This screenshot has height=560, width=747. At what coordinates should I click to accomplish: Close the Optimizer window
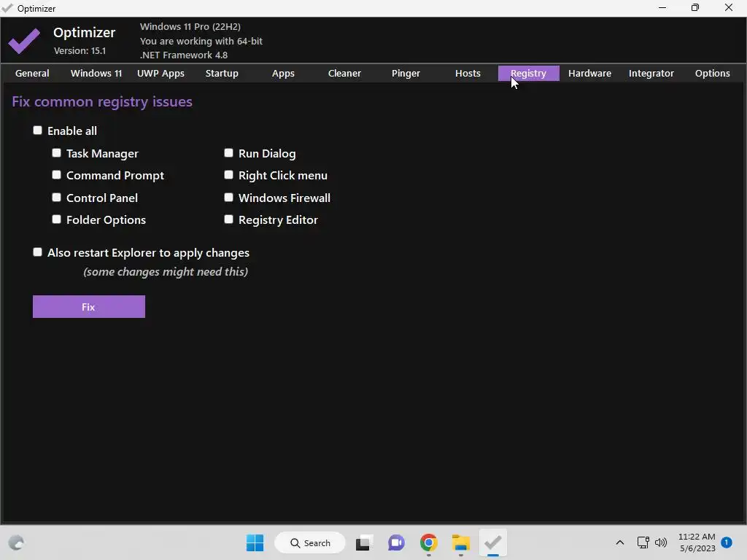pyautogui.click(x=729, y=8)
